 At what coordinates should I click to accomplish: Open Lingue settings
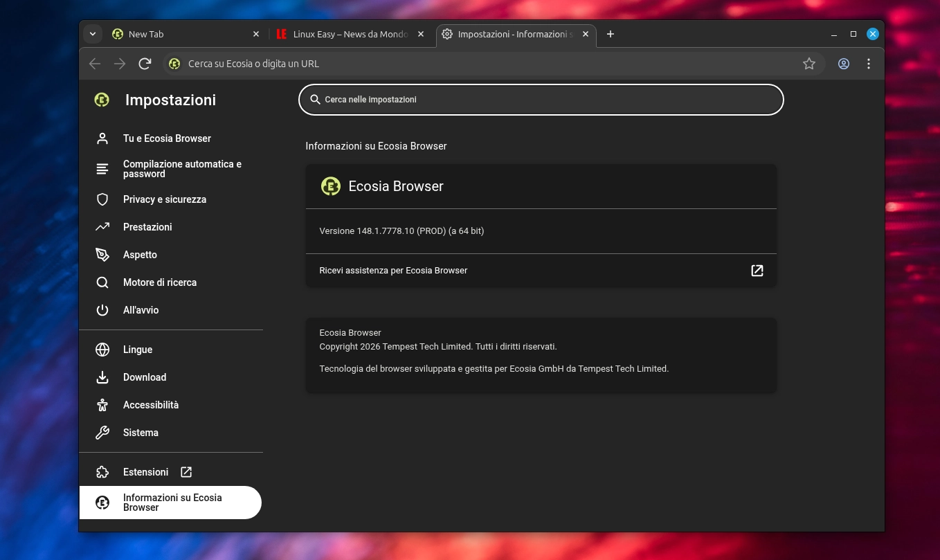coord(171,350)
